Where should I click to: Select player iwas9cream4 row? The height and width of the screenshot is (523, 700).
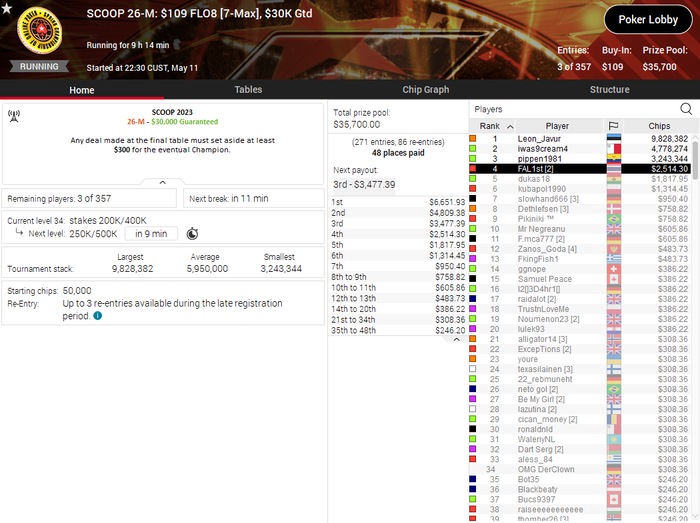coord(579,149)
